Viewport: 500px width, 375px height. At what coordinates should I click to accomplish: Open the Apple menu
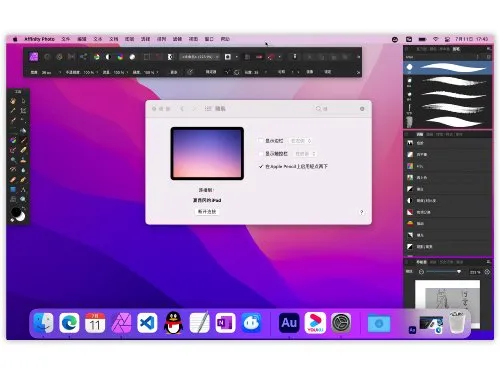pyautogui.click(x=15, y=39)
